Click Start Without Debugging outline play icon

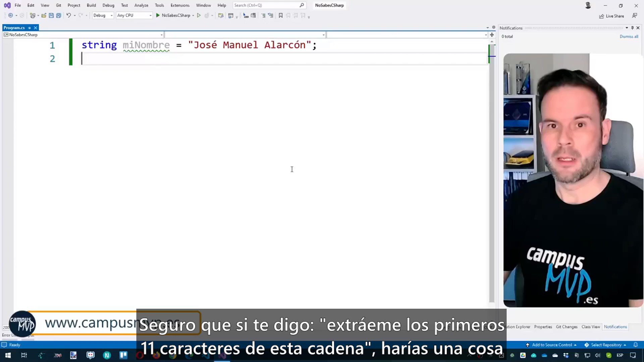point(199,15)
